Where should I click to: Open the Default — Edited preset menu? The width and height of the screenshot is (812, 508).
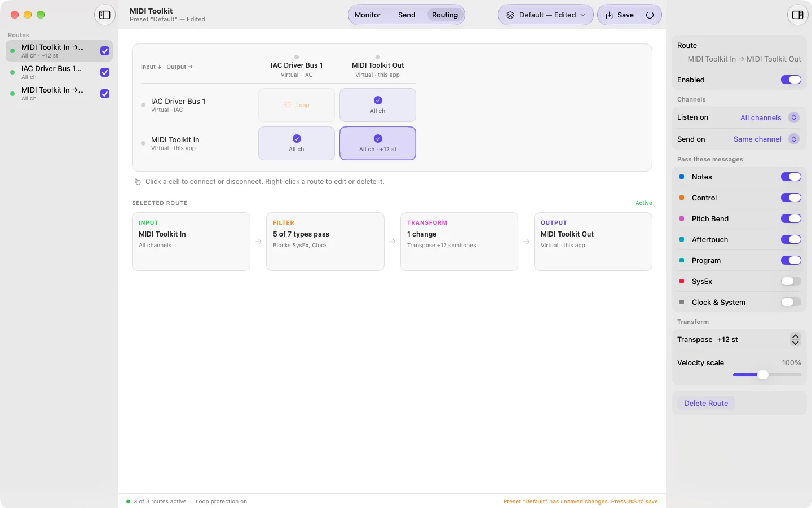546,15
